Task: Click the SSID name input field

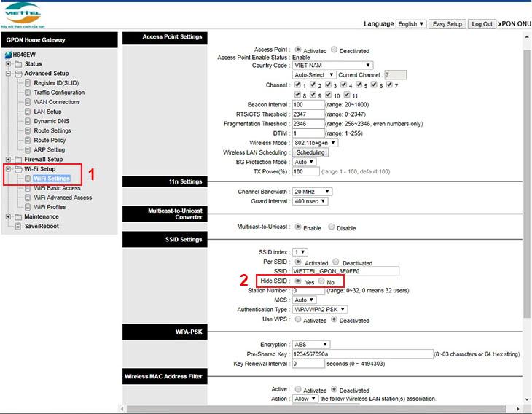Action: [x=345, y=271]
